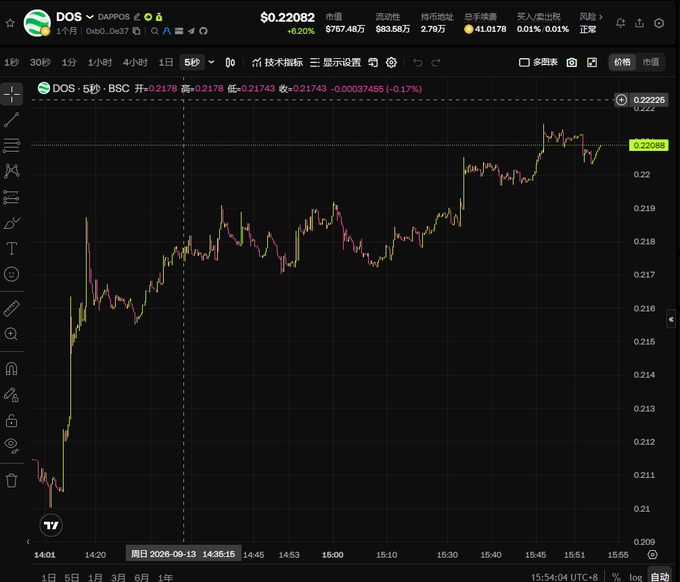Click the price alert bell icon
Image resolution: width=680 pixels, height=582 pixels.
tap(621, 23)
